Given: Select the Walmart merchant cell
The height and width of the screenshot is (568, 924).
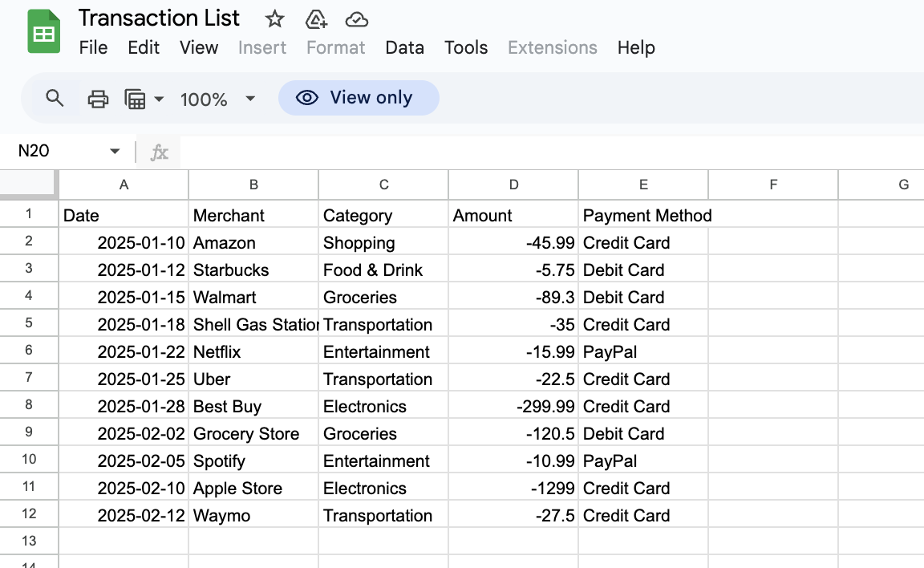Looking at the screenshot, I should 253,296.
